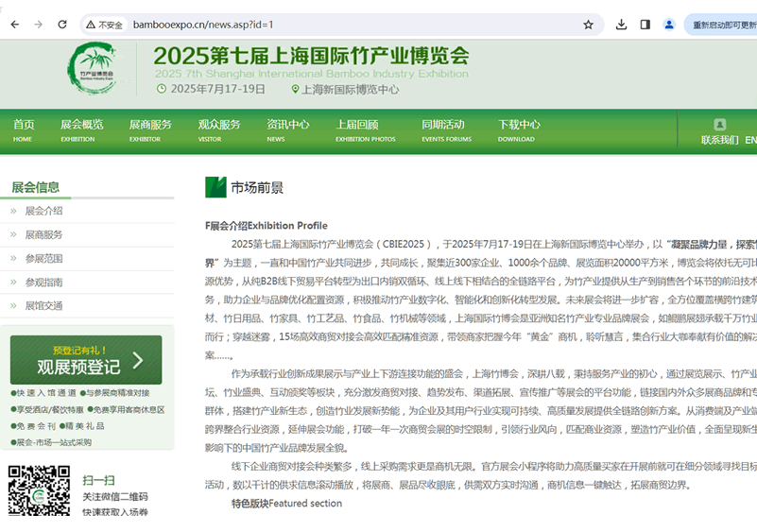Select sidebar link 展商服务

coord(43,234)
